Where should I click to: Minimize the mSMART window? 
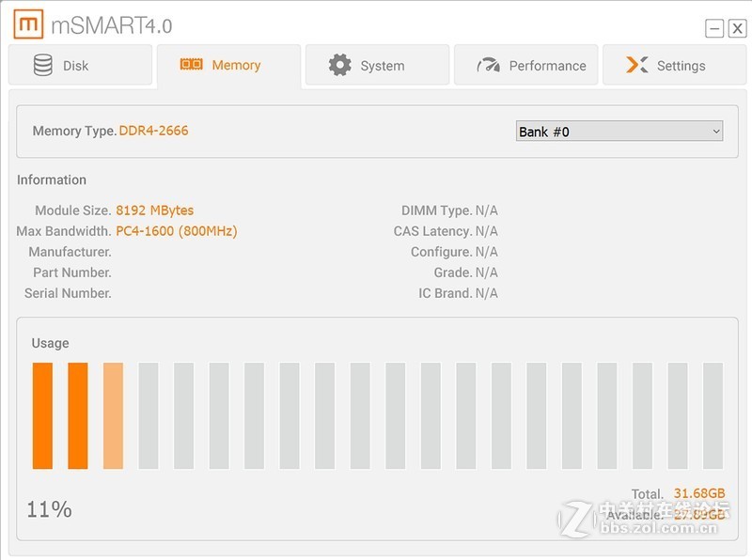coord(714,28)
